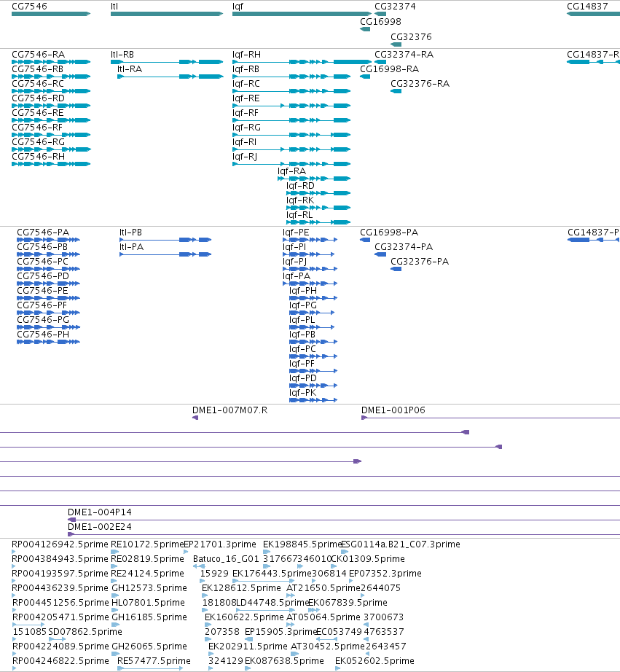Select EST LD44748.5prime label
Viewport: 620px width, 672px height.
(272, 603)
